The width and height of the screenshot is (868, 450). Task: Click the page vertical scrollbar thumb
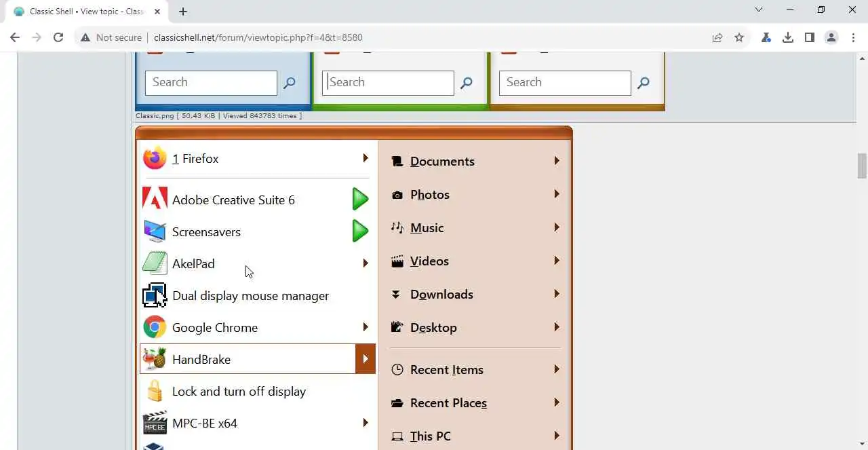pyautogui.click(x=862, y=166)
